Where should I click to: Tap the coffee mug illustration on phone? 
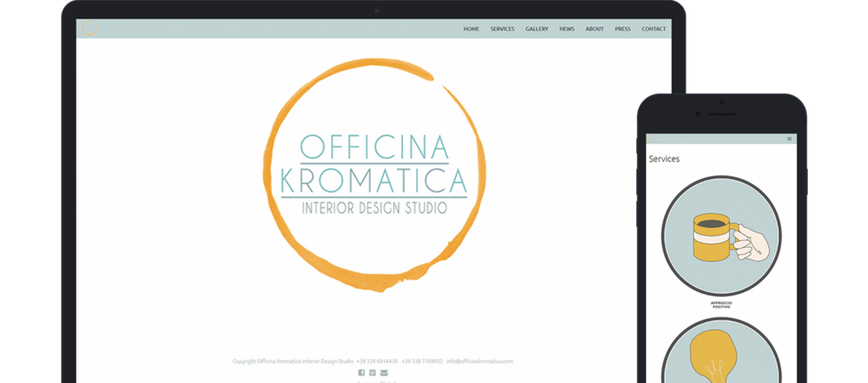[x=722, y=236]
